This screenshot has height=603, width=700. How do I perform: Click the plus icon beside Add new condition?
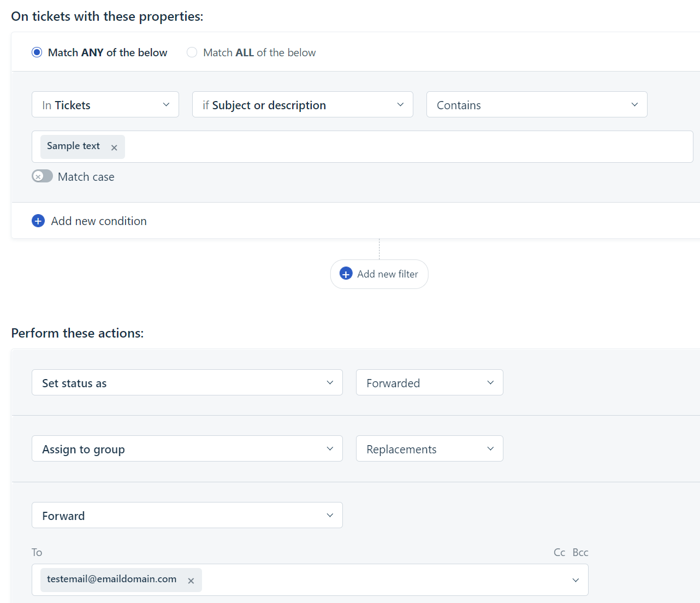coord(38,221)
